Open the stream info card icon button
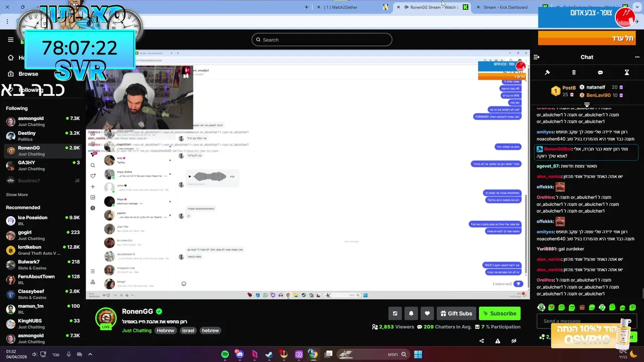Viewport: 644px width, 362px height. coord(395,313)
